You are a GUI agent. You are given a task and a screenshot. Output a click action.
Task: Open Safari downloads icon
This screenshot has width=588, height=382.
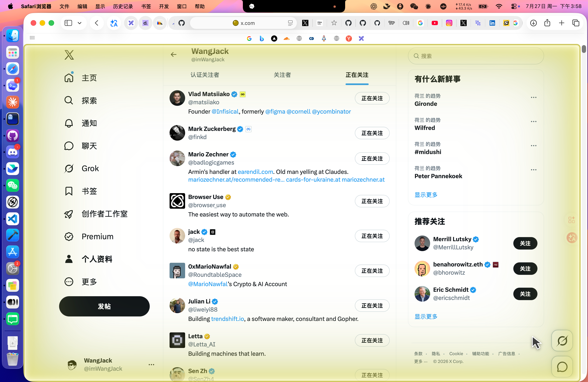pos(533,23)
